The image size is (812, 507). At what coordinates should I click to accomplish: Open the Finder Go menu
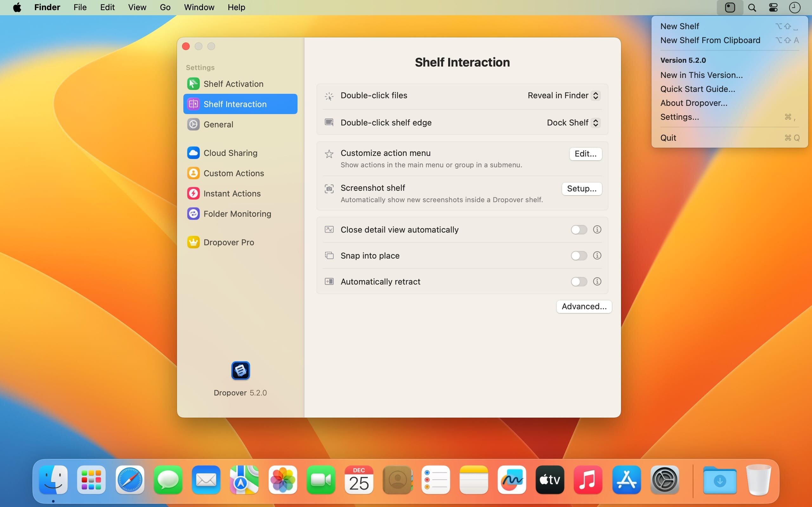click(165, 7)
